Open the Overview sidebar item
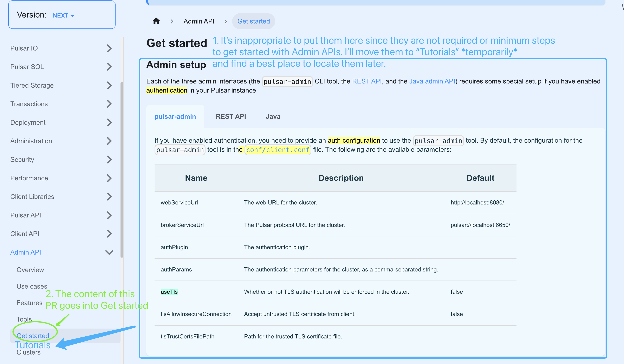624x364 pixels. 30,270
